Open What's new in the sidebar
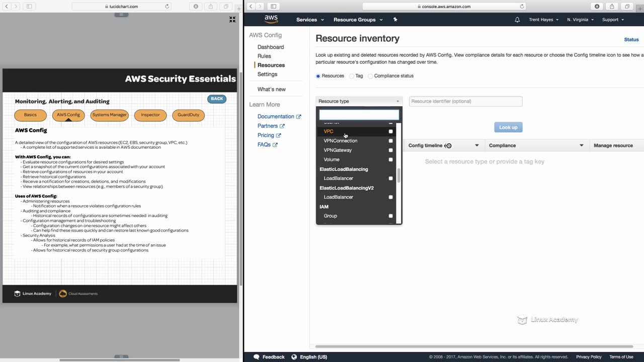This screenshot has width=644, height=362. click(272, 89)
